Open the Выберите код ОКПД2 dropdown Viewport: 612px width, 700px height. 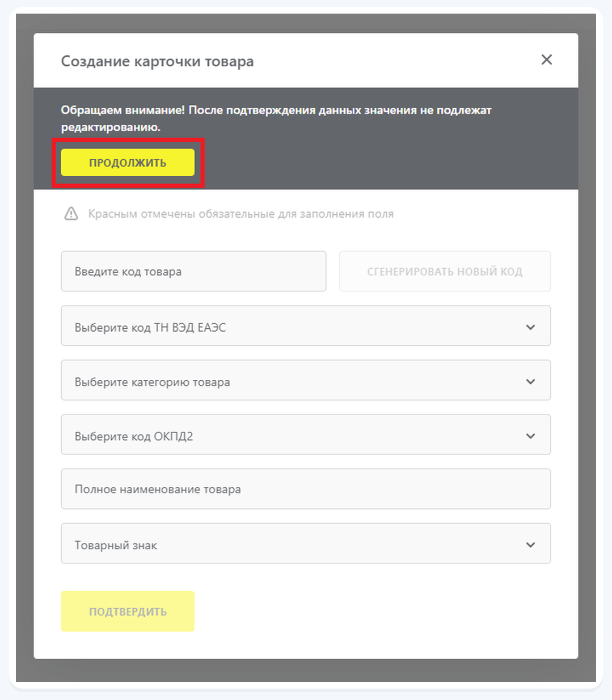(306, 435)
